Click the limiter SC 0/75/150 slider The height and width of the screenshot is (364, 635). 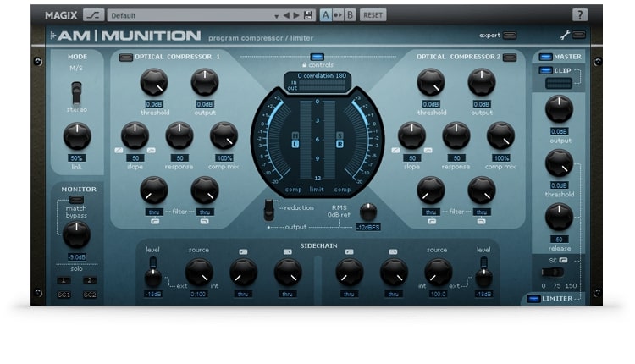(553, 272)
